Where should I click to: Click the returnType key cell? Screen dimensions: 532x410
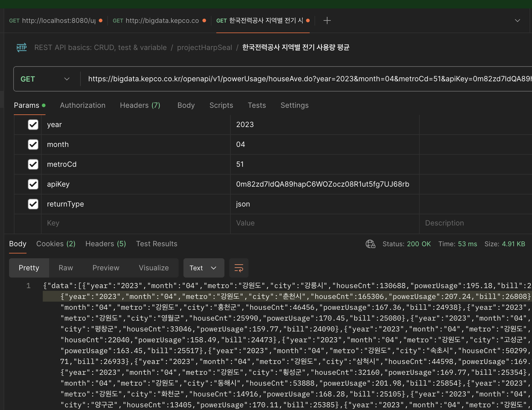136,204
